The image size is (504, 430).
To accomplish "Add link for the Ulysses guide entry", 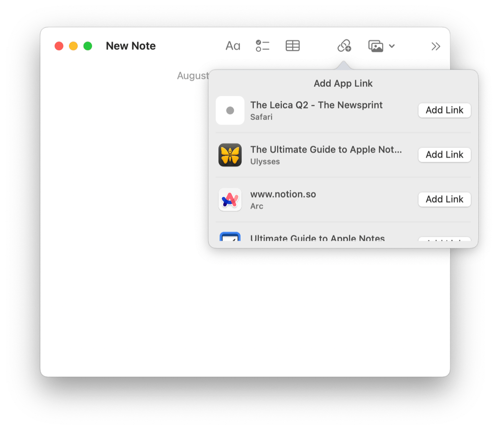I will pyautogui.click(x=444, y=155).
